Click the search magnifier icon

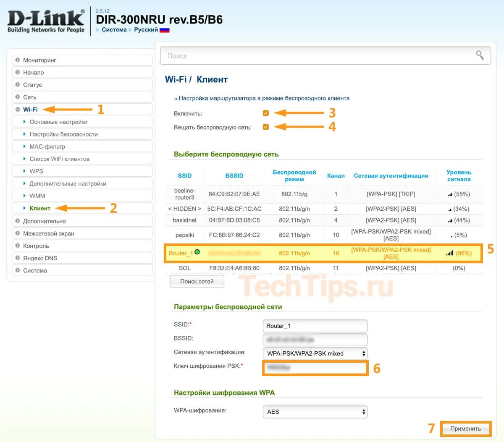(480, 55)
